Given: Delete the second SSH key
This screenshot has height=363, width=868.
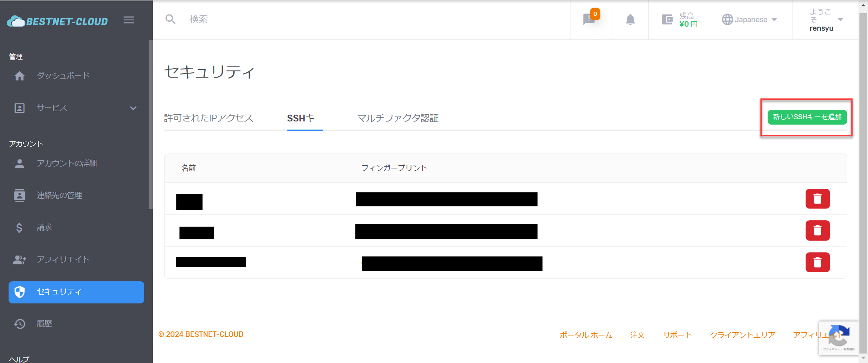Looking at the screenshot, I should tap(817, 230).
